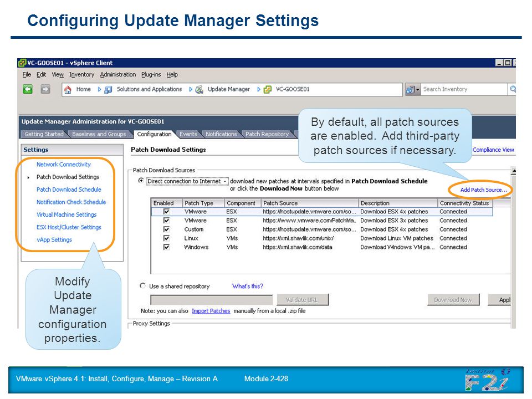Click the search magnifier icon
The height and width of the screenshot is (399, 532).
[x=513, y=89]
